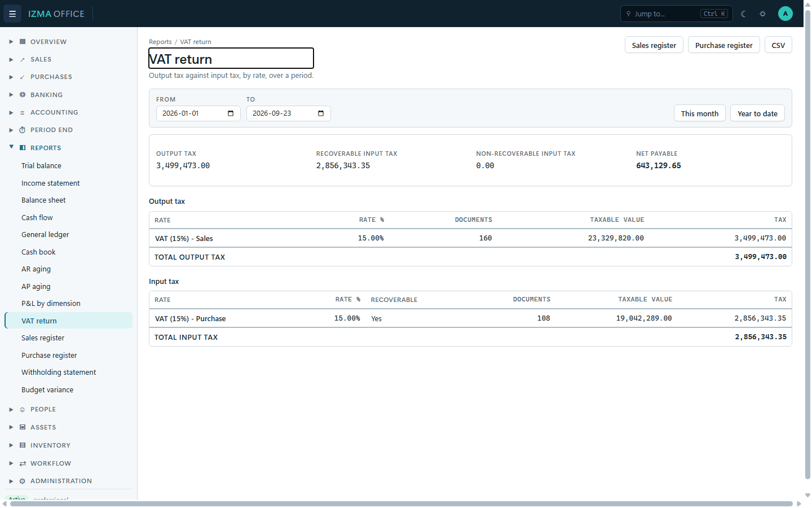This screenshot has height=508, width=812.
Task: Click the VAT (15%) - Purchase row
Action: coord(470,318)
